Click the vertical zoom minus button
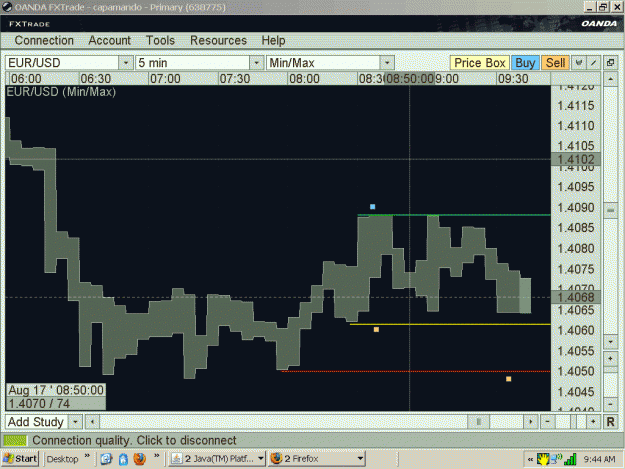The height and width of the screenshot is (469, 625). 610,404
